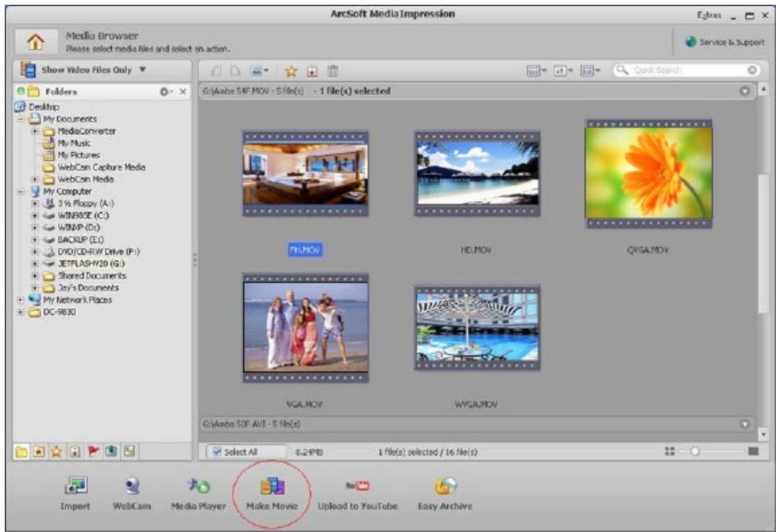Screen dimensions: 776x532
Task: Click the calendar star icon in bottom-left bar
Action: [x=39, y=451]
